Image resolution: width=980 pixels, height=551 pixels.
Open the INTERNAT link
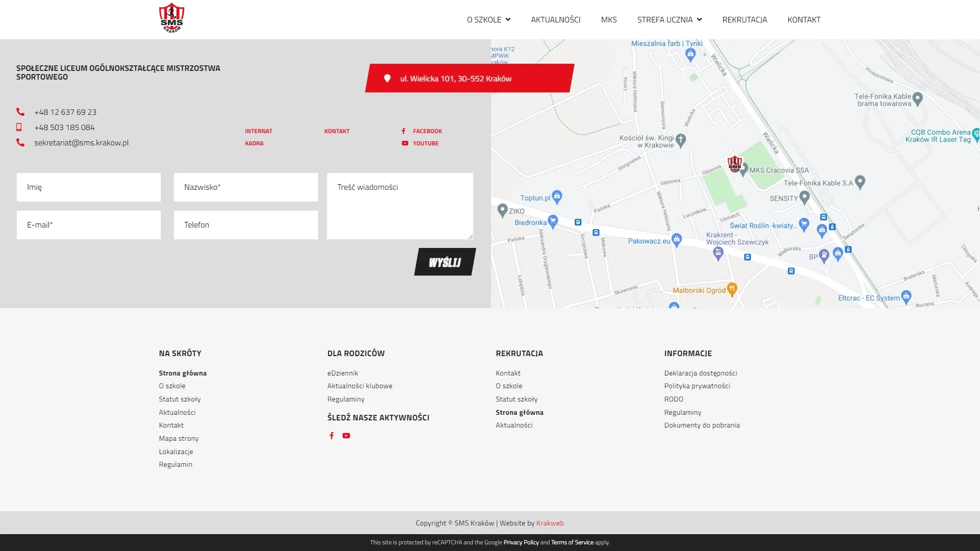tap(258, 131)
